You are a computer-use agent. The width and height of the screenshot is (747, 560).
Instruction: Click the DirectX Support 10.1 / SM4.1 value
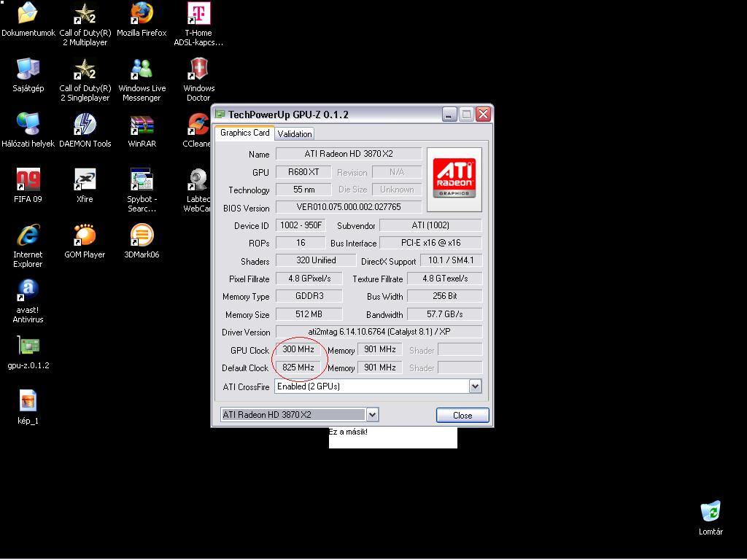pyautogui.click(x=451, y=260)
